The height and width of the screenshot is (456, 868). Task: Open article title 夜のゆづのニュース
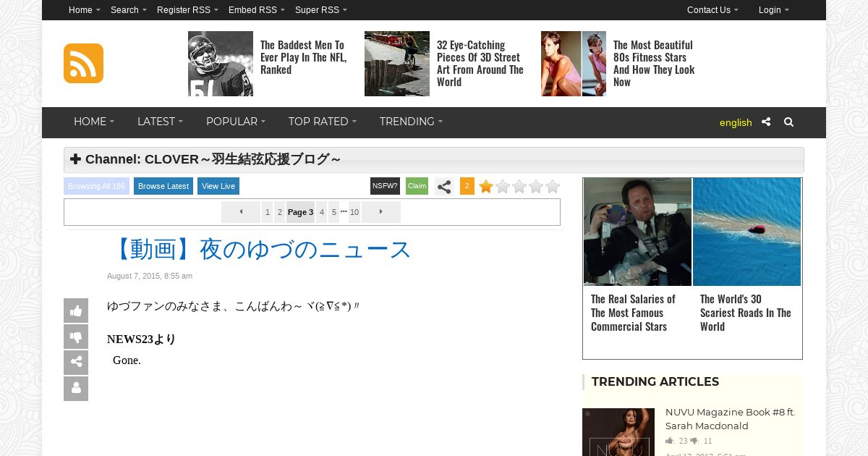259,250
